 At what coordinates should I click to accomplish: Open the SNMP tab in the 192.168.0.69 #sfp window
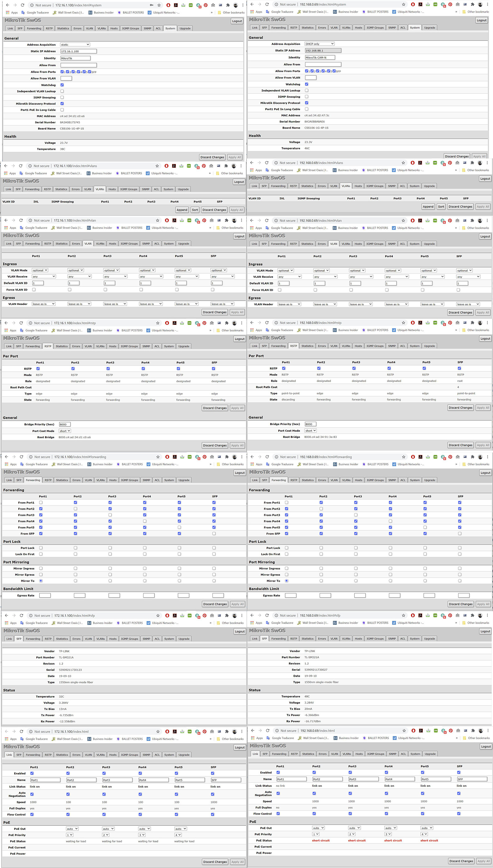[392, 639]
